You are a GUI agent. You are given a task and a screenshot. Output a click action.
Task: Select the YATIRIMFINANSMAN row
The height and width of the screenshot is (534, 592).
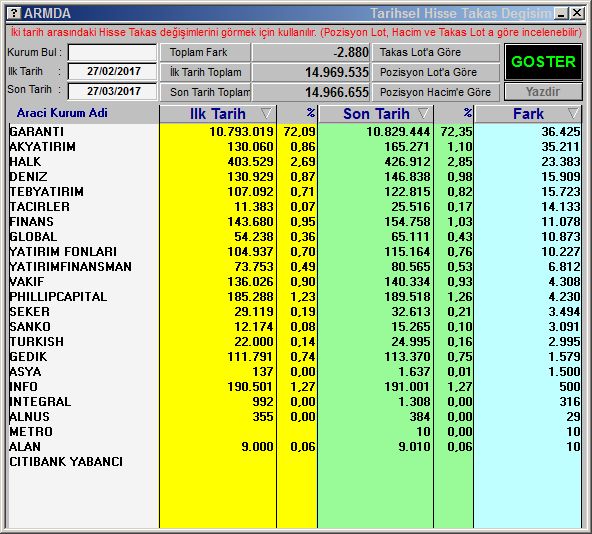(x=294, y=267)
